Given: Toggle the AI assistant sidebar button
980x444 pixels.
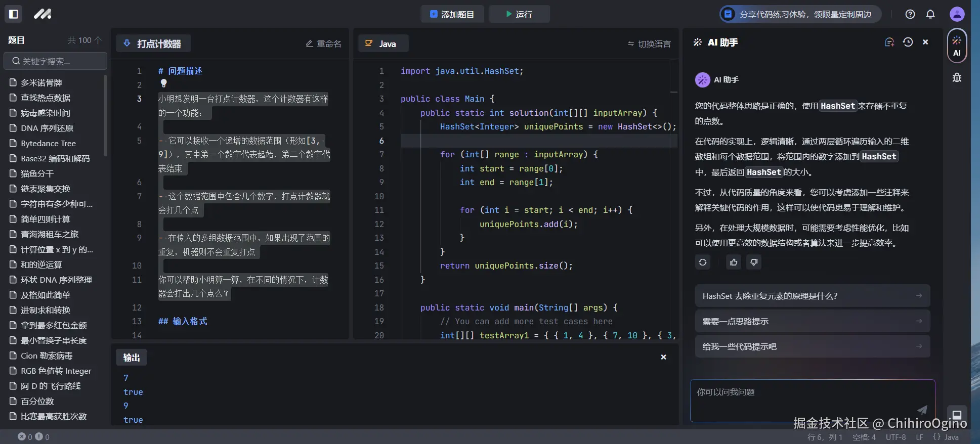Looking at the screenshot, I should (957, 46).
